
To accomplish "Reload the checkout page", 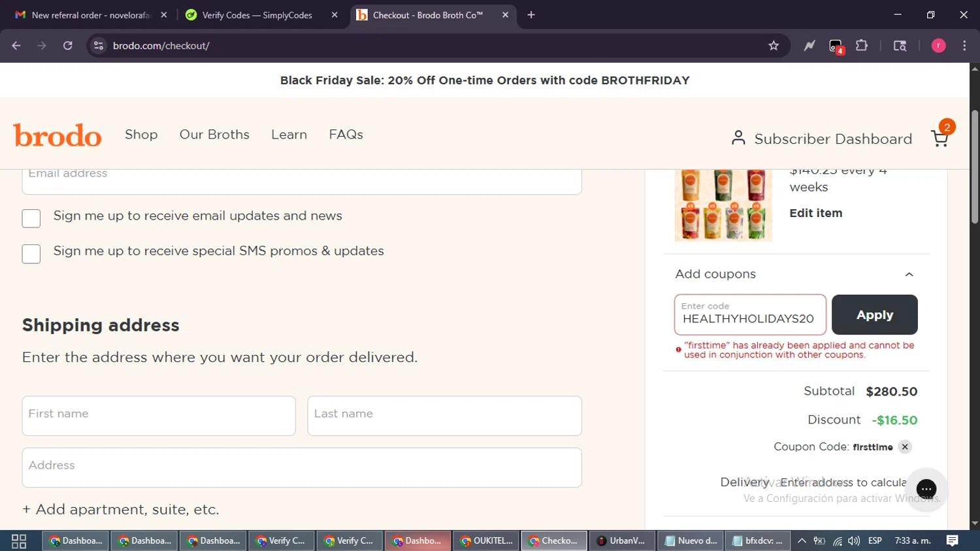I will pyautogui.click(x=68, y=46).
